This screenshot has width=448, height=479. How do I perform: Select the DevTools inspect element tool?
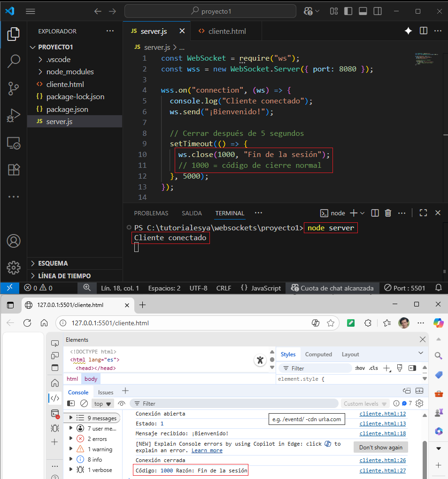(55, 344)
